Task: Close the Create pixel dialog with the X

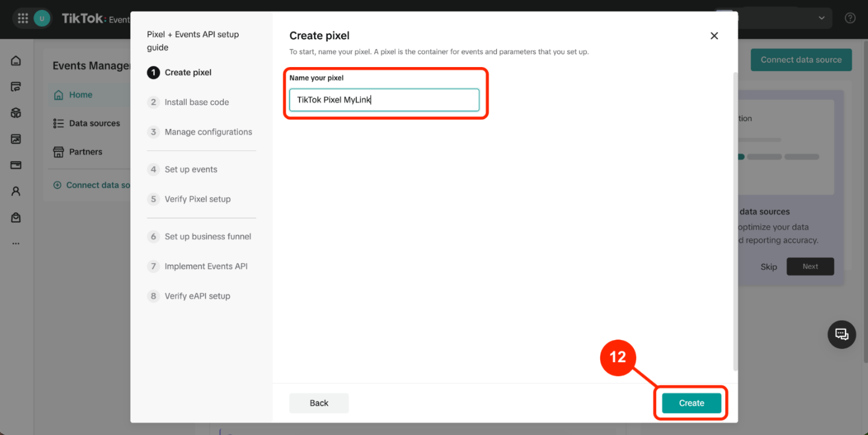Action: 714,36
